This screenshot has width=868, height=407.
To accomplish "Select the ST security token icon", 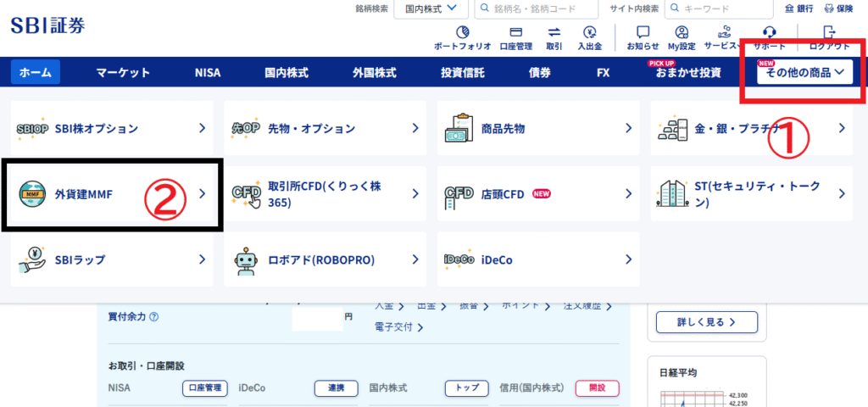I will coord(672,194).
